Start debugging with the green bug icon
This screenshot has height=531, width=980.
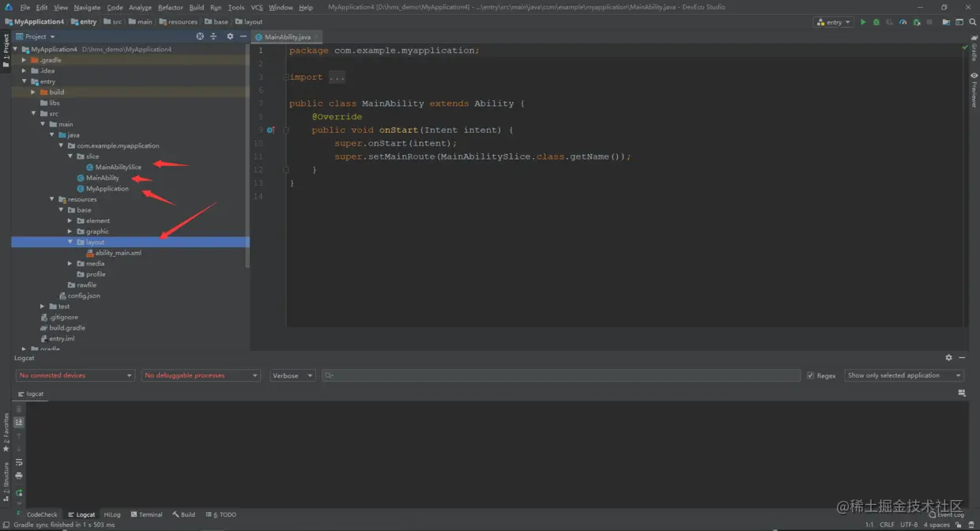click(x=876, y=22)
